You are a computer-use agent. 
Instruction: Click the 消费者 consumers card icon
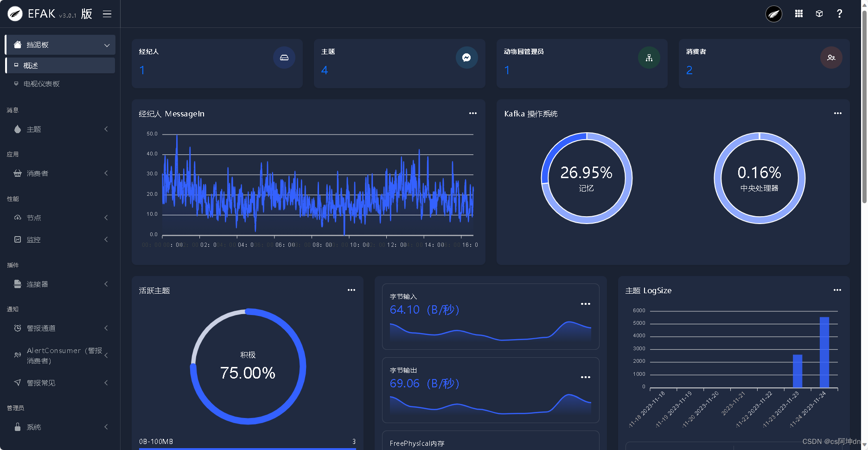click(x=831, y=58)
